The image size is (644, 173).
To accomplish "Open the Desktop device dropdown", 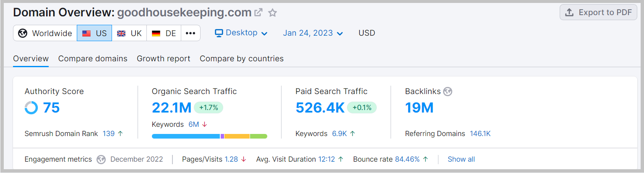I will click(241, 33).
